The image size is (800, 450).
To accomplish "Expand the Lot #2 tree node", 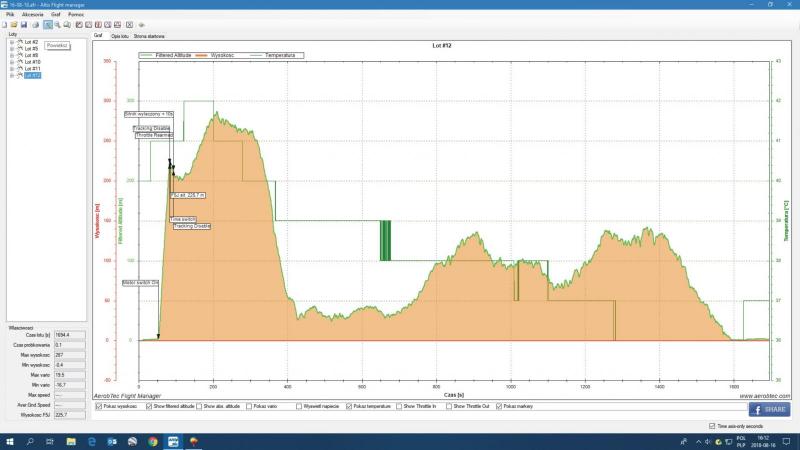I will pyautogui.click(x=11, y=42).
